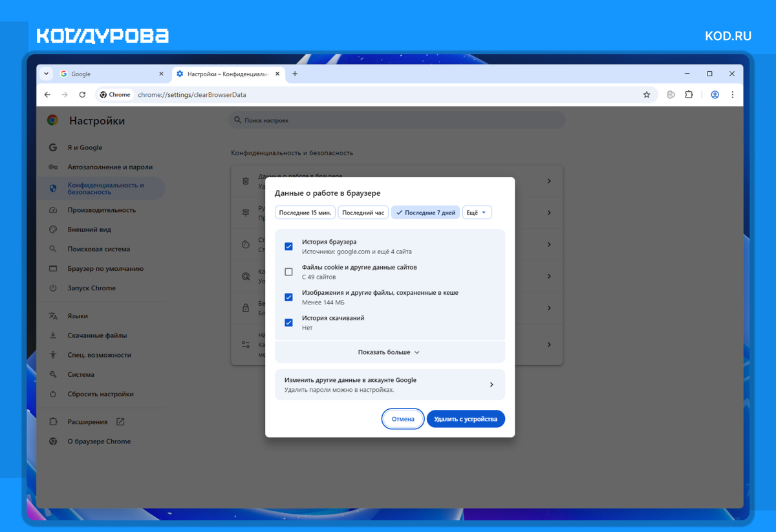This screenshot has height=532, width=776.
Task: Close the Настройки tab
Action: pos(277,74)
